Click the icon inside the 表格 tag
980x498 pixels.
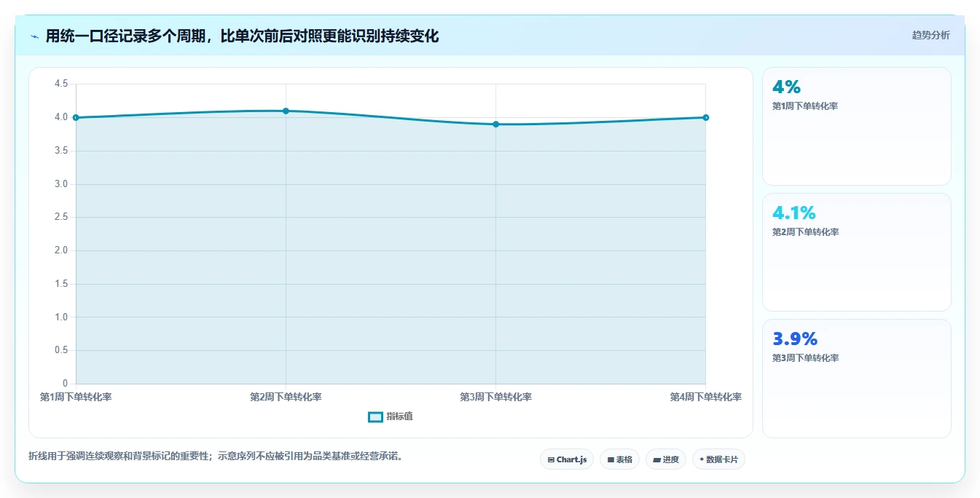click(611, 460)
